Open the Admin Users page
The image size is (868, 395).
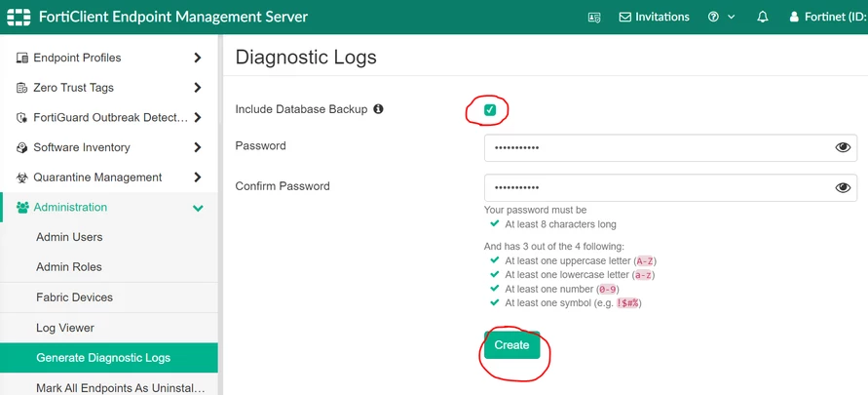(108, 237)
